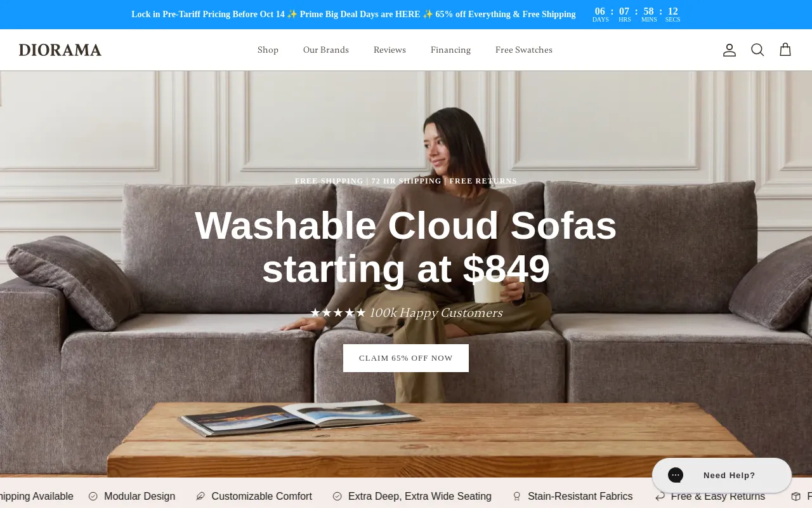Click the ribbon icon beside Stain-Resistant Fabrics

click(x=517, y=497)
